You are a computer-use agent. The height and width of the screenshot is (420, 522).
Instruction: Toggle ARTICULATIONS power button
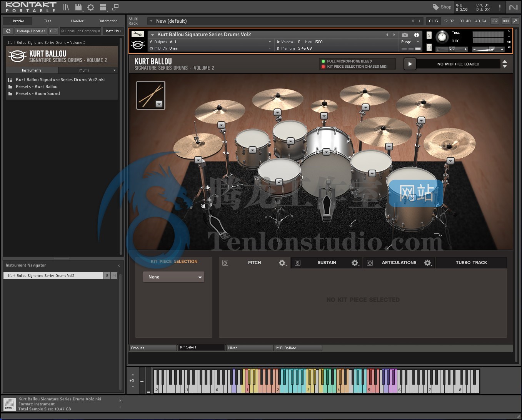(370, 263)
